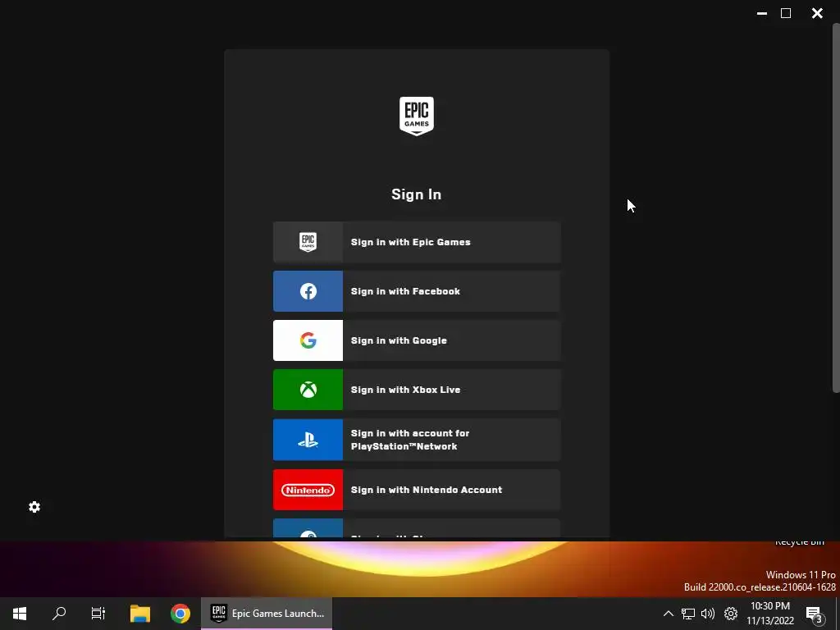Viewport: 840px width, 630px height.
Task: Click the Facebook logo icon
Action: 308,291
